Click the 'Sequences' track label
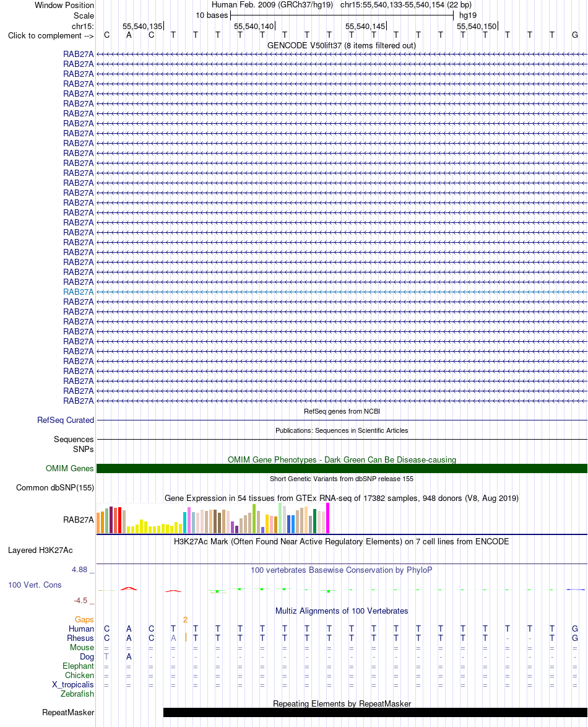 tap(74, 439)
